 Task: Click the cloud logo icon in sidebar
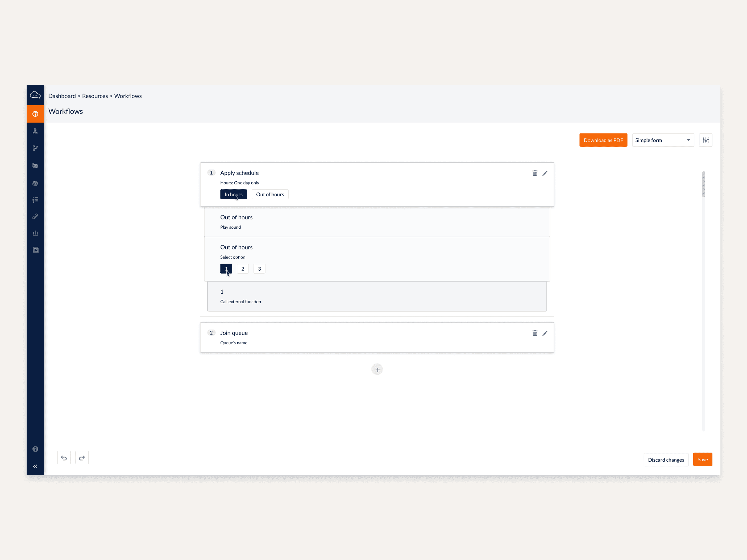tap(35, 95)
